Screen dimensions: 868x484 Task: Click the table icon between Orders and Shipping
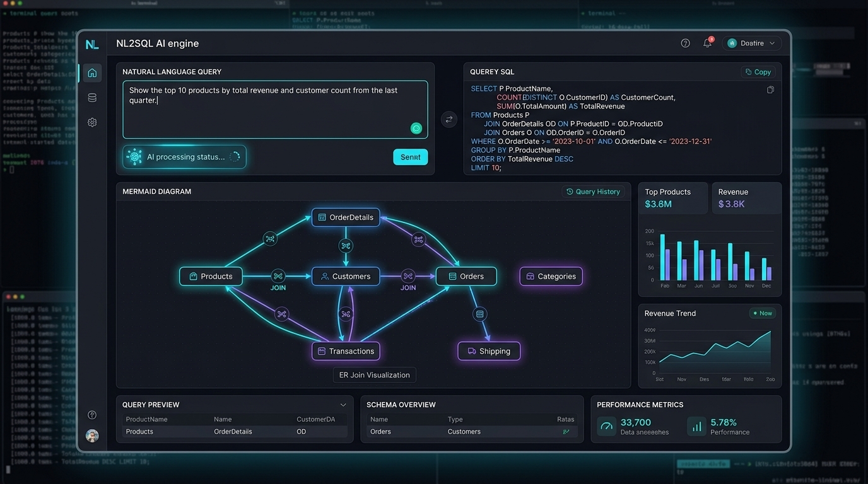point(480,314)
